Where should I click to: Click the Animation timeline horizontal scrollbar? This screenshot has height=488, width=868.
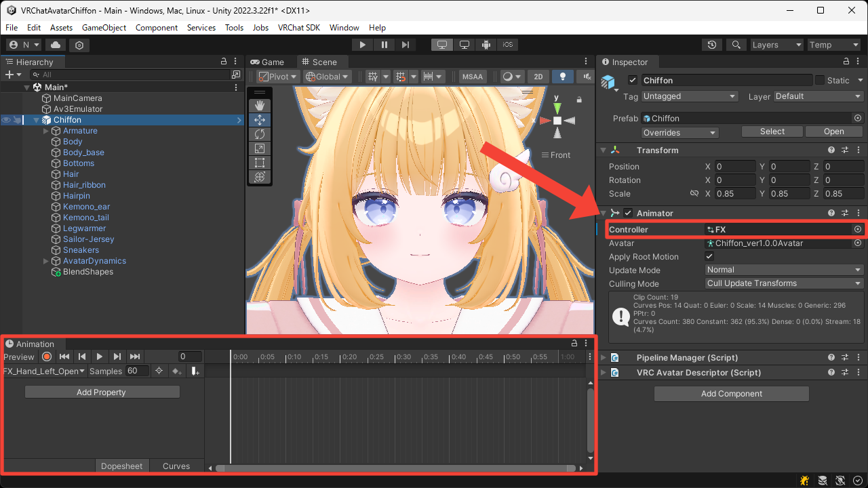395,468
